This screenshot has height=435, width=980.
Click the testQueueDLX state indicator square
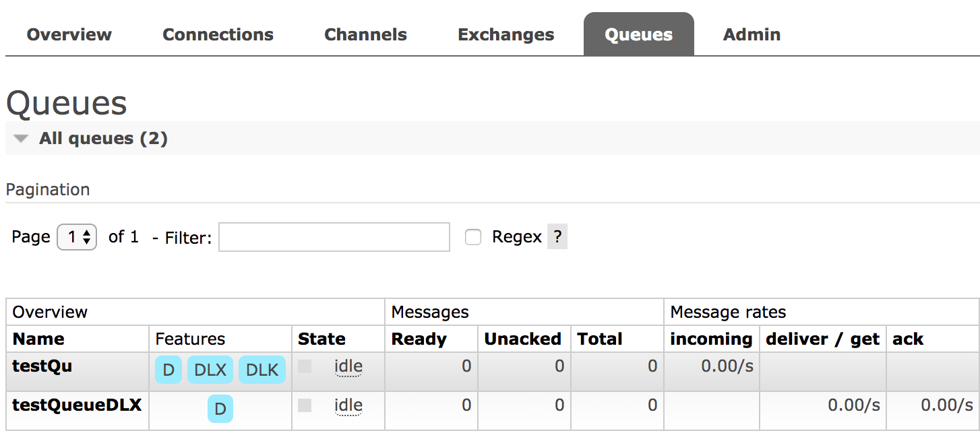pos(305,405)
